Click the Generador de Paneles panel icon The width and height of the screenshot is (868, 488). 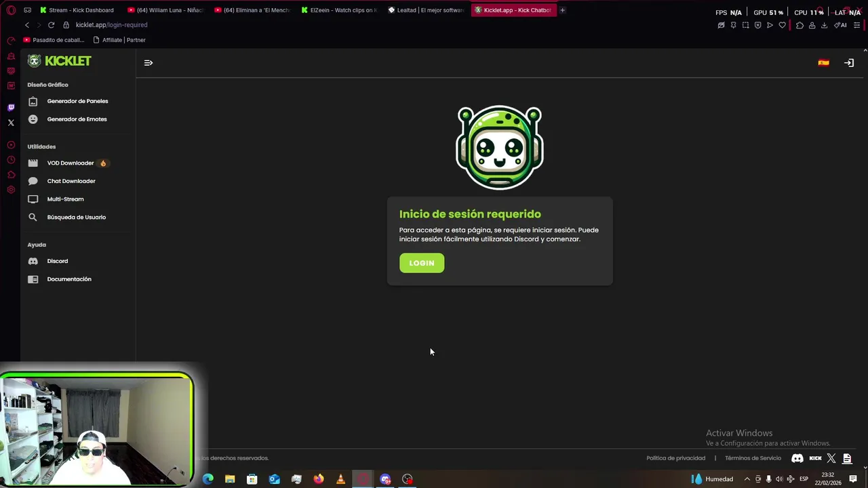(33, 102)
